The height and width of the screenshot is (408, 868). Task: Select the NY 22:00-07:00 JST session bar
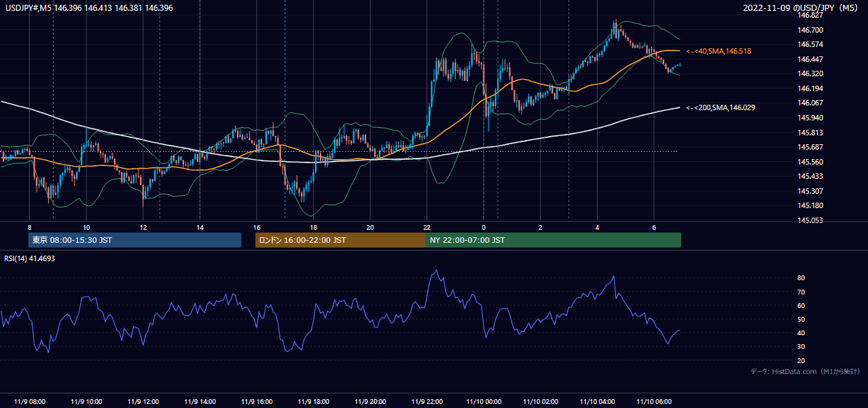554,240
